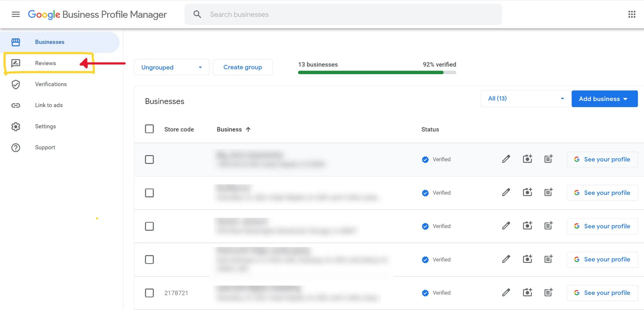This screenshot has width=644, height=310.
Task: Expand the Add business dropdown arrow
Action: (x=626, y=99)
